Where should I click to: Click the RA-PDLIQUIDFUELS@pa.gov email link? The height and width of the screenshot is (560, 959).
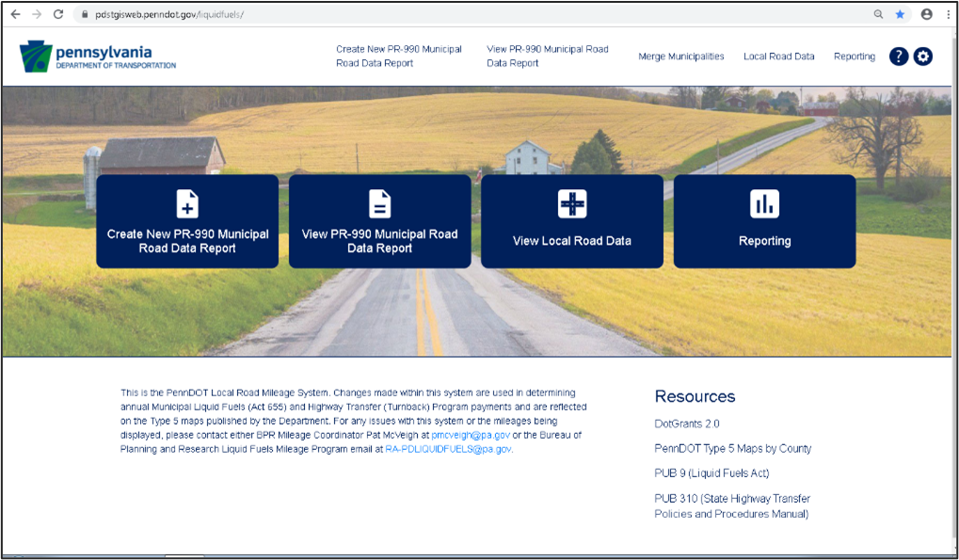tap(448, 449)
